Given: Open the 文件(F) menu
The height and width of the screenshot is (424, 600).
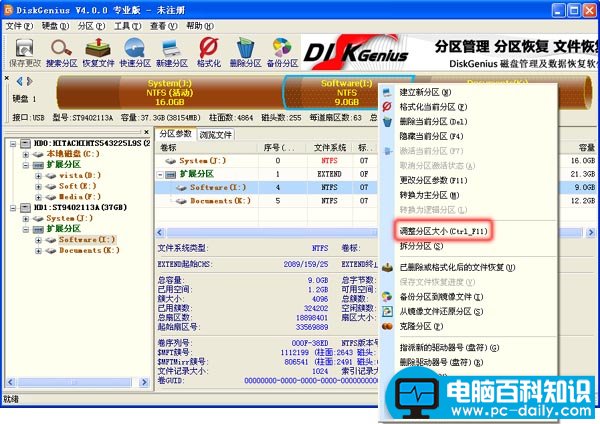Looking at the screenshot, I should point(19,26).
